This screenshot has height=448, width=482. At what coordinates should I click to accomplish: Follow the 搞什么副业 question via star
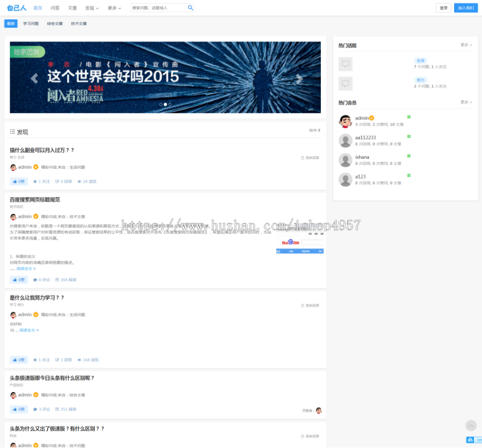41,182
